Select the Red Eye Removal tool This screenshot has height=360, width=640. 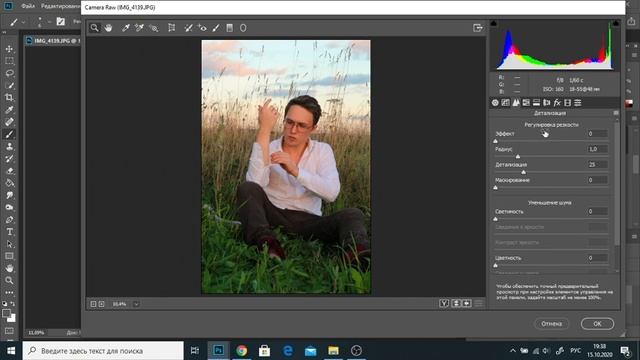pyautogui.click(x=202, y=28)
